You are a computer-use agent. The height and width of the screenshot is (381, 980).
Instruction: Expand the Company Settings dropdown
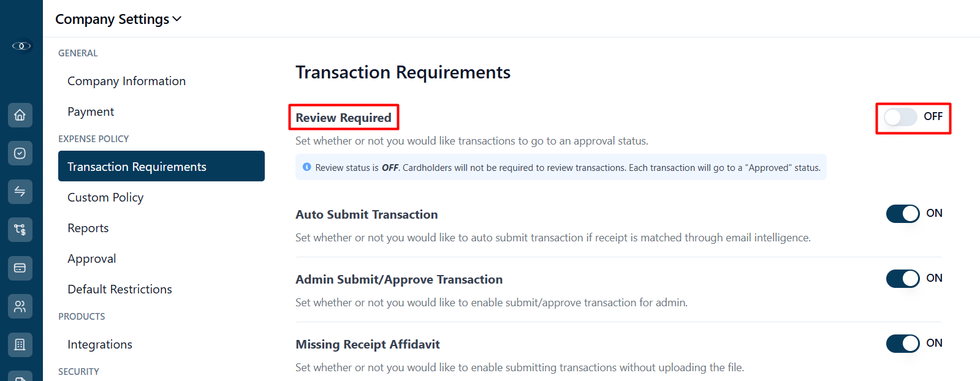point(118,19)
